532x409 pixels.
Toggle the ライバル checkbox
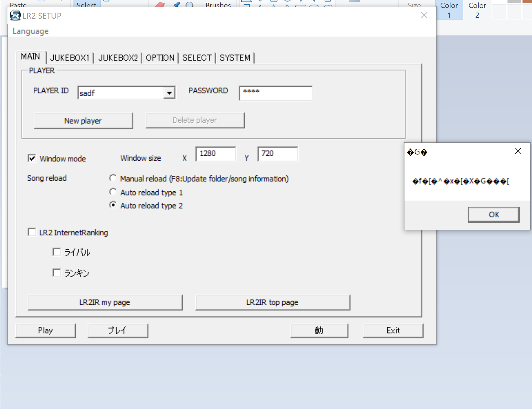[57, 252]
